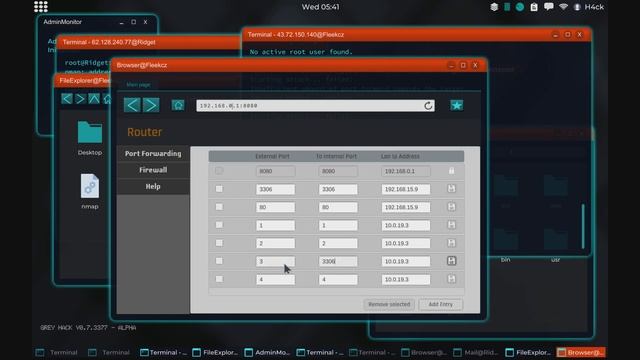Go forward in the Browser window
640x360 pixels.
(x=151, y=105)
